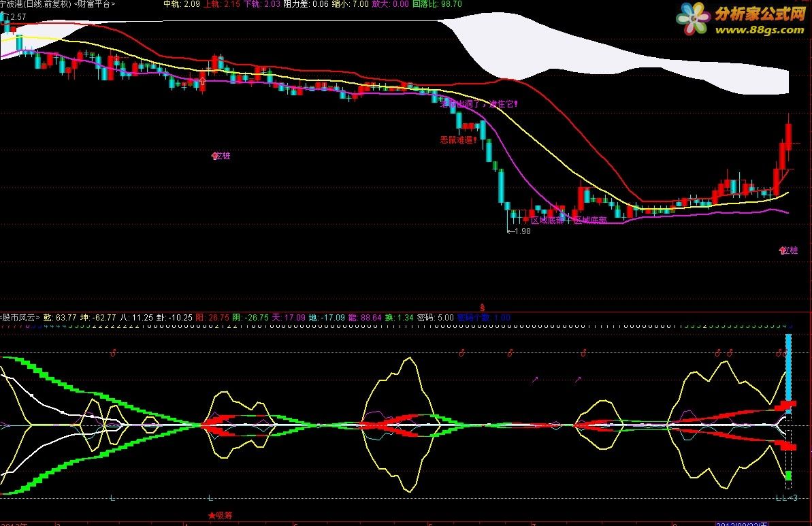Click the red 阳: 26.75 value
The width and height of the screenshot is (812, 526).
click(212, 317)
